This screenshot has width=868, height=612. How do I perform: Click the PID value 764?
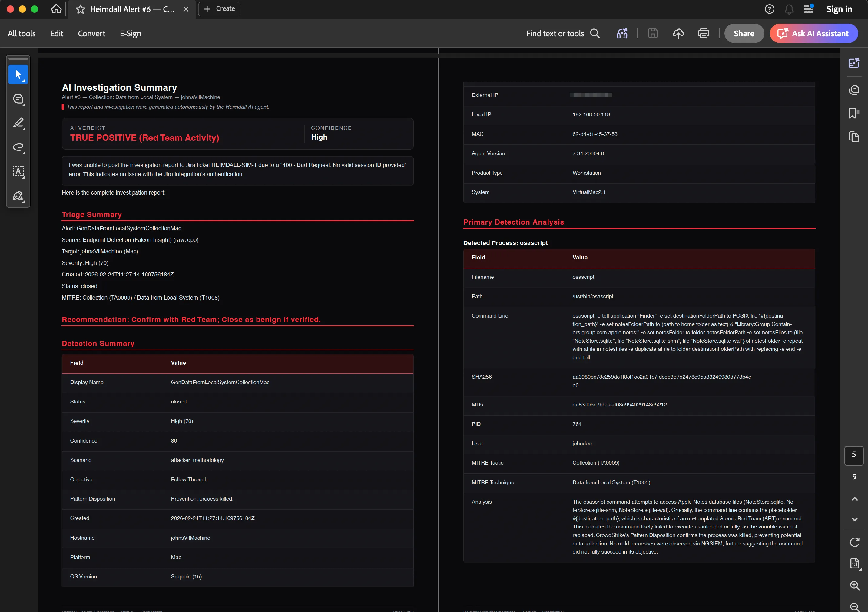[577, 424]
